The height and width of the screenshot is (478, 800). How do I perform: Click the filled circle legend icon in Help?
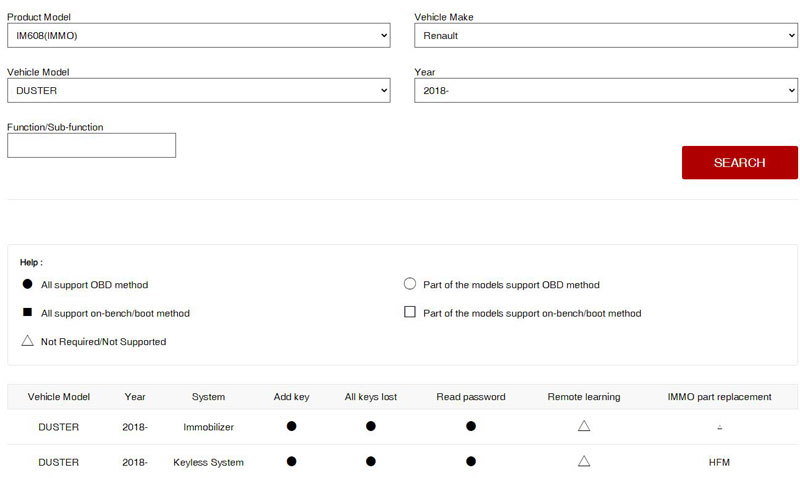tap(27, 285)
